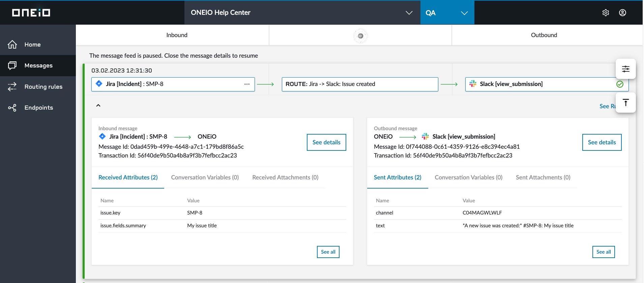Select Sent Attributes (2) tab

(398, 177)
